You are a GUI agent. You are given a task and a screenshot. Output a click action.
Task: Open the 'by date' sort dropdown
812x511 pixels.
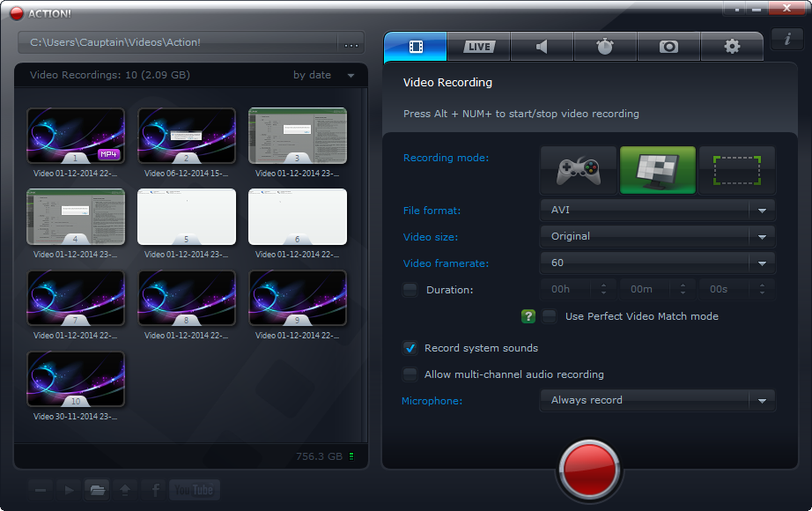324,75
